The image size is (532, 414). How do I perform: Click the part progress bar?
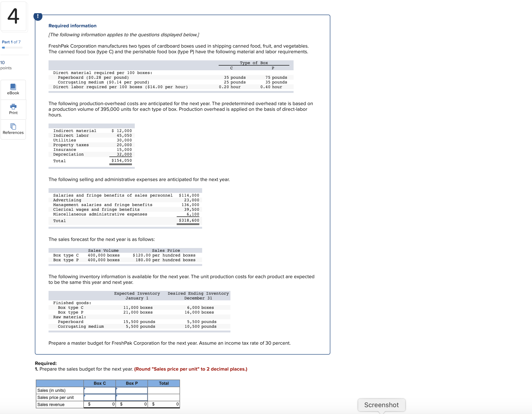pyautogui.click(x=12, y=48)
